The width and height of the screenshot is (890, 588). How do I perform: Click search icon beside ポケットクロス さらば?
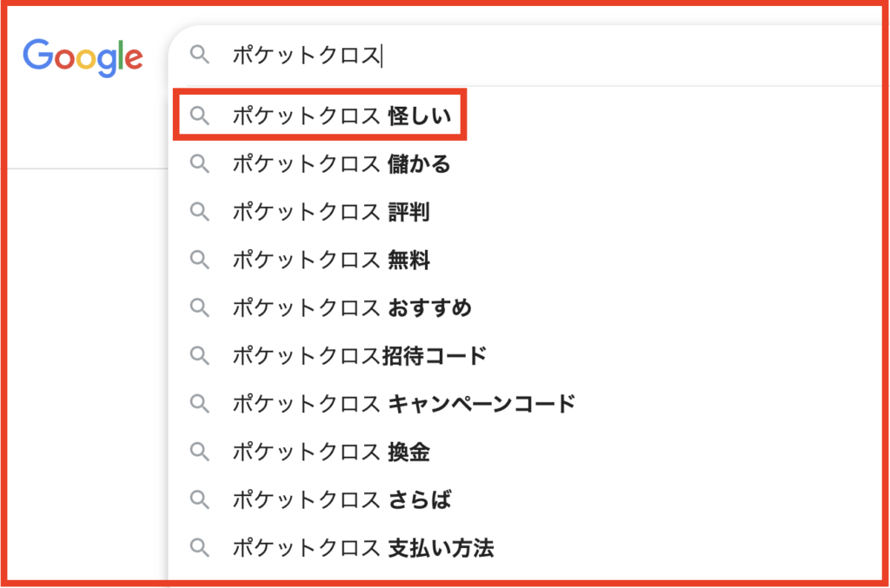click(200, 499)
